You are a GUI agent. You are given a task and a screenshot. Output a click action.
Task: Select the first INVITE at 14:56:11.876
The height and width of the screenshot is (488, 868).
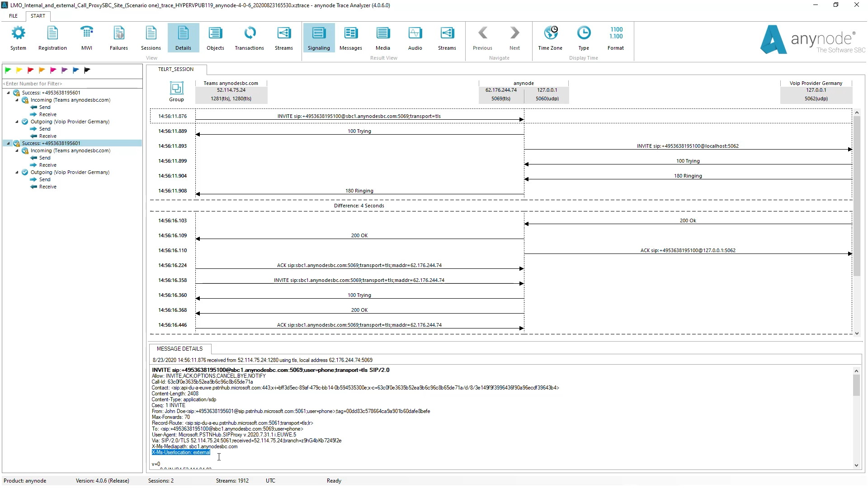359,116
